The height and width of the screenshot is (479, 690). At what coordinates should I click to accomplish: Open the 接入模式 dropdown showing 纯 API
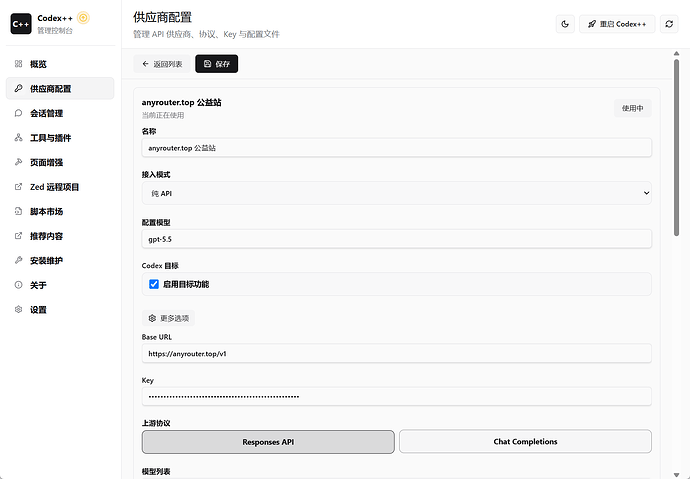pos(396,193)
